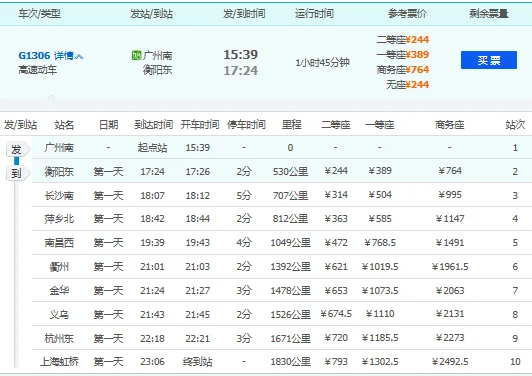Click the 发站/到站 column header
This screenshot has height=376, width=532.
pos(152,14)
